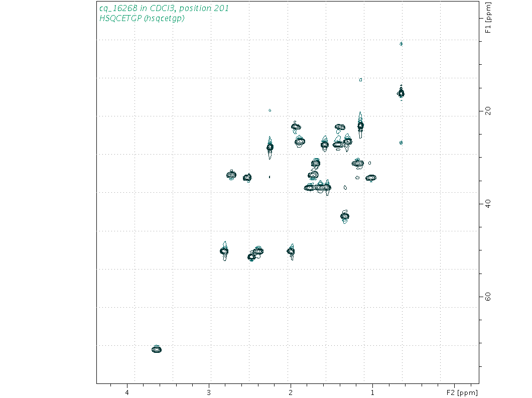Click the '40' tick label on F1 axis
The height and width of the screenshot is (398, 532).
click(x=488, y=204)
